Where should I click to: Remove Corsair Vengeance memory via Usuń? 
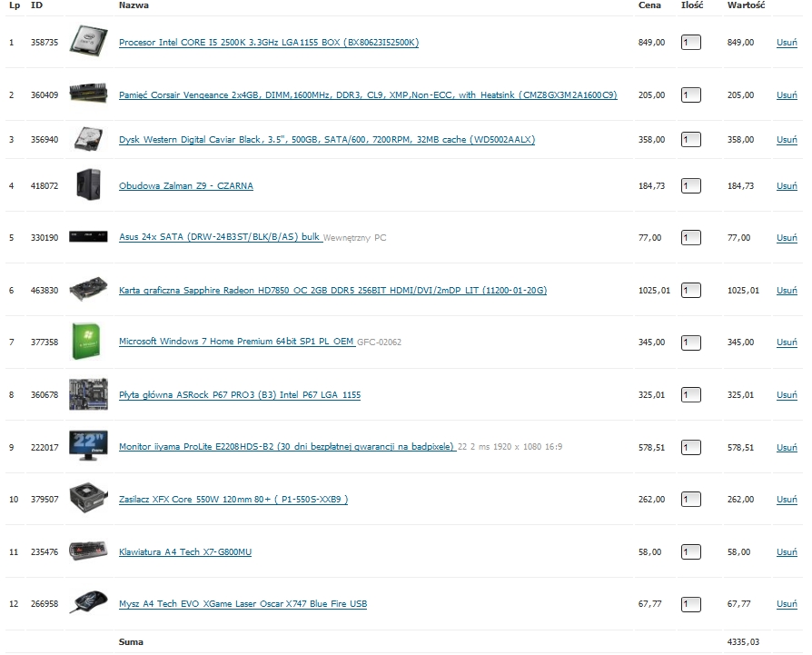(x=787, y=95)
